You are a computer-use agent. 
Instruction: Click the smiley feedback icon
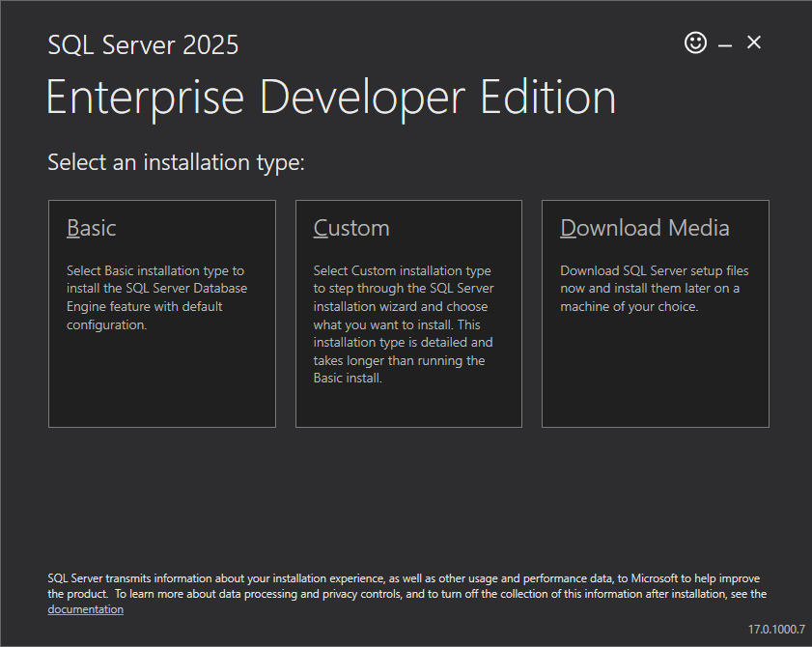695,42
